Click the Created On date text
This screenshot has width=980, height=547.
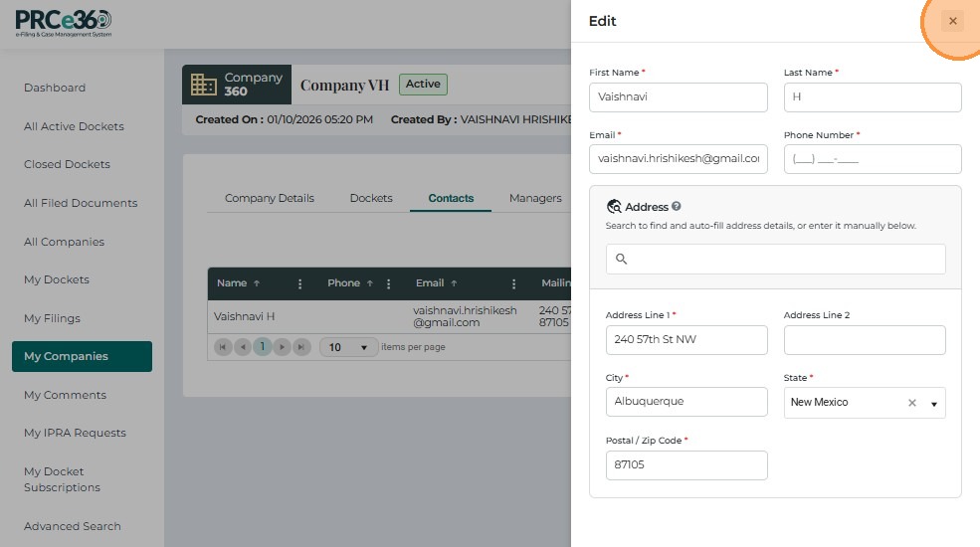(x=320, y=119)
